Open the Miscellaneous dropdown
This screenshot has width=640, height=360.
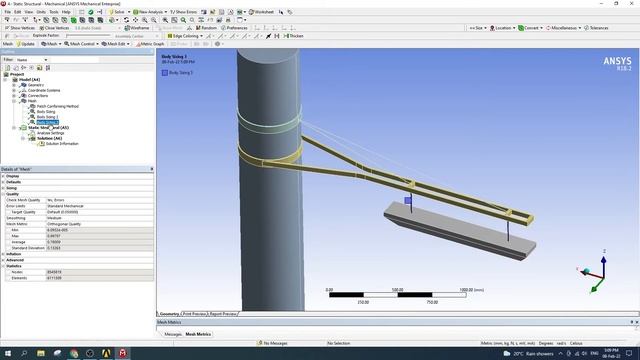(x=563, y=28)
